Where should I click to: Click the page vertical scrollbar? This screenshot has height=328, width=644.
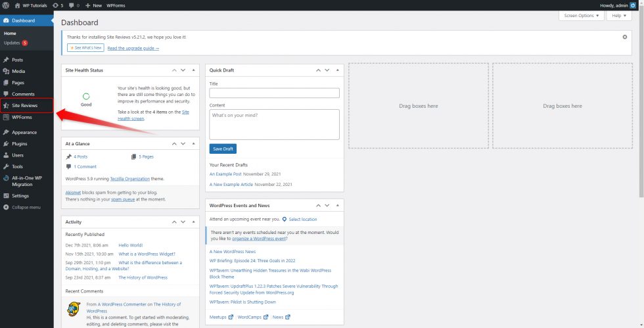click(641, 103)
